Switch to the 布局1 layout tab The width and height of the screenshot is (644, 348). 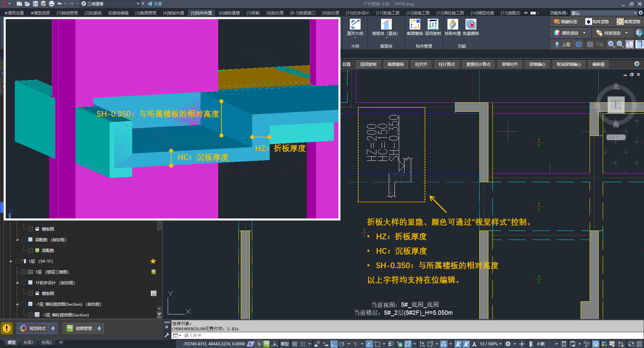click(x=29, y=343)
